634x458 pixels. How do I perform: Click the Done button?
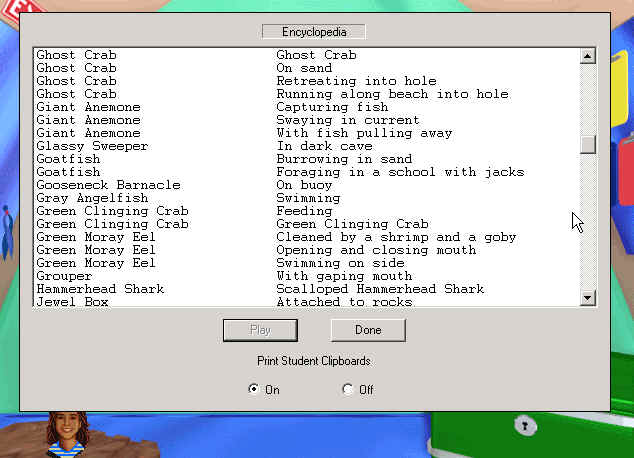[368, 330]
